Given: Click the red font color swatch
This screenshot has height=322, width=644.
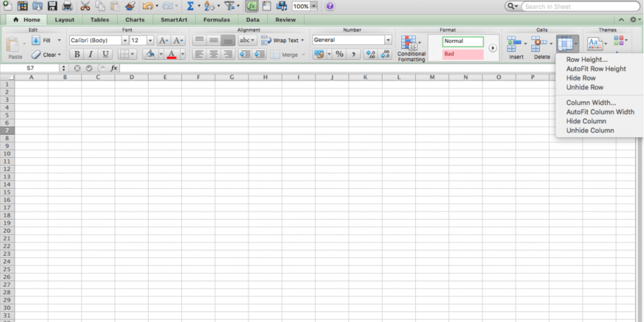Looking at the screenshot, I should tap(172, 54).
